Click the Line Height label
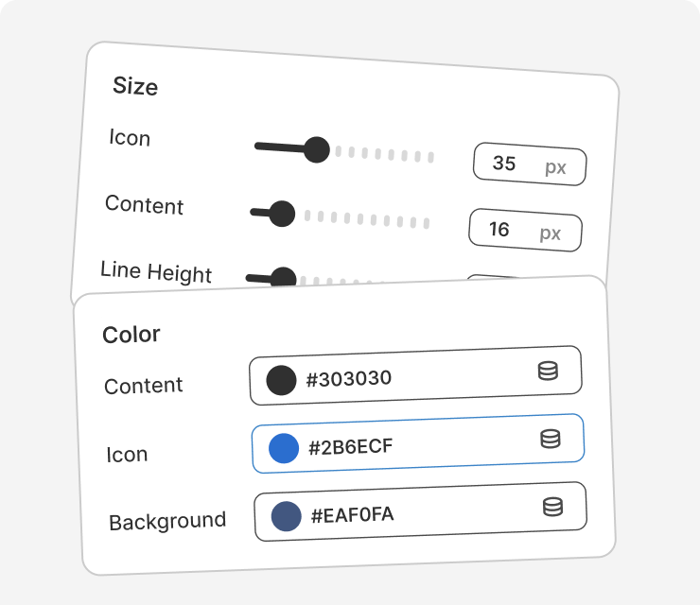The width and height of the screenshot is (700, 605). click(156, 272)
